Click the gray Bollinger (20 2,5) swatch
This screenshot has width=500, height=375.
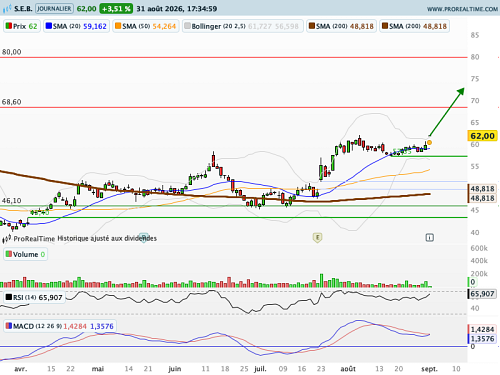pos(187,26)
